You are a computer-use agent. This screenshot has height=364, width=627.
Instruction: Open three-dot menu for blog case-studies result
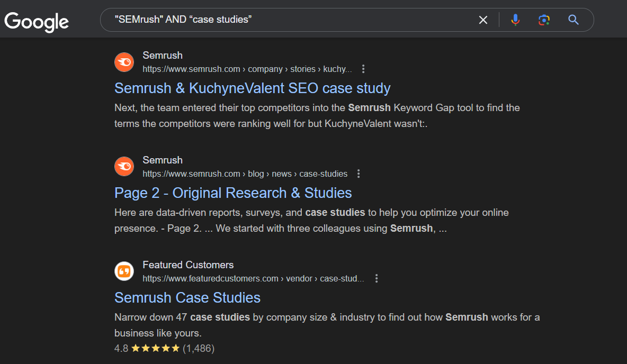pos(359,174)
